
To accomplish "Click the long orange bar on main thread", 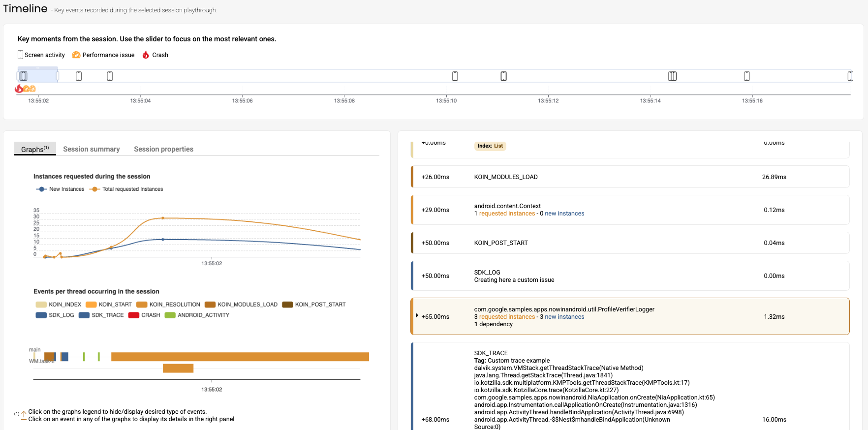I will [240, 357].
